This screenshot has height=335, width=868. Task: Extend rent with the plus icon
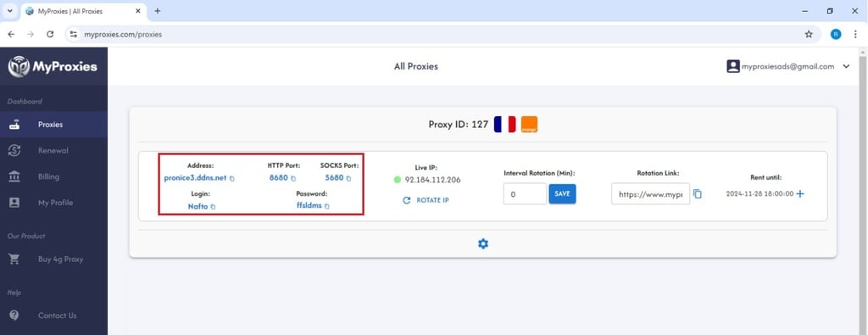pyautogui.click(x=800, y=194)
